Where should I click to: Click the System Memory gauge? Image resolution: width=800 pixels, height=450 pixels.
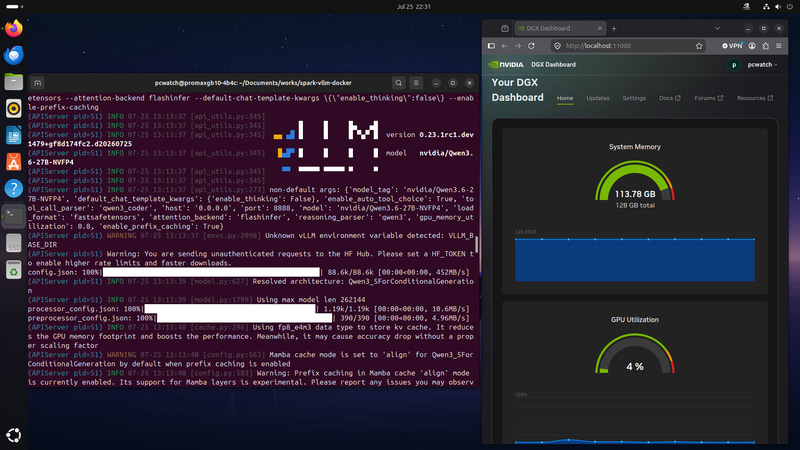(x=635, y=181)
